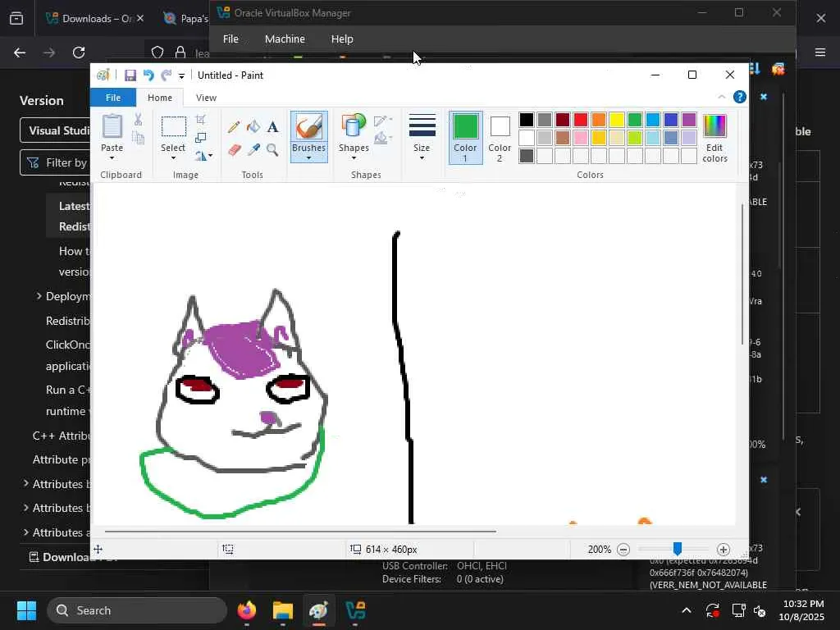Click the Copy icon in Clipboard group
This screenshot has height=630, width=840.
click(x=138, y=138)
